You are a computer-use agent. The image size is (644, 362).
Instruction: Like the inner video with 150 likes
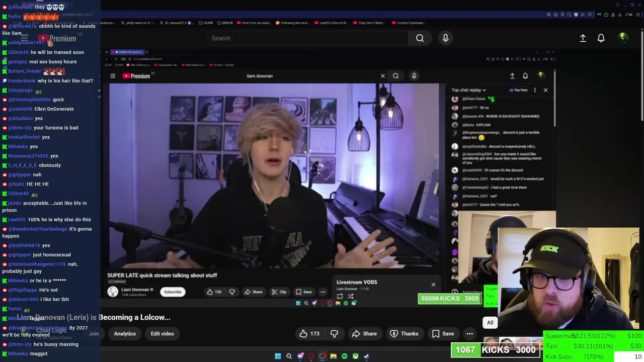pos(214,292)
